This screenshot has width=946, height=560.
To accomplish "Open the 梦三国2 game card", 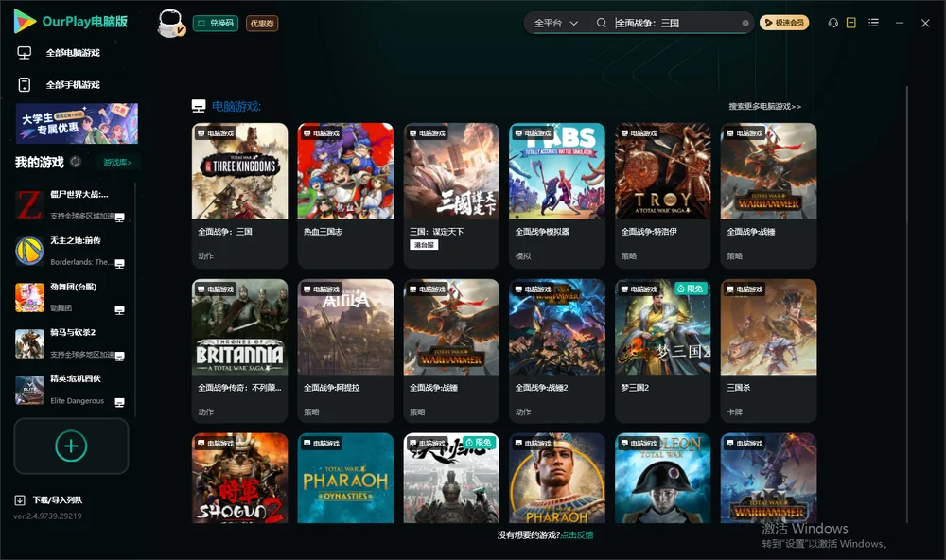I will [662, 351].
